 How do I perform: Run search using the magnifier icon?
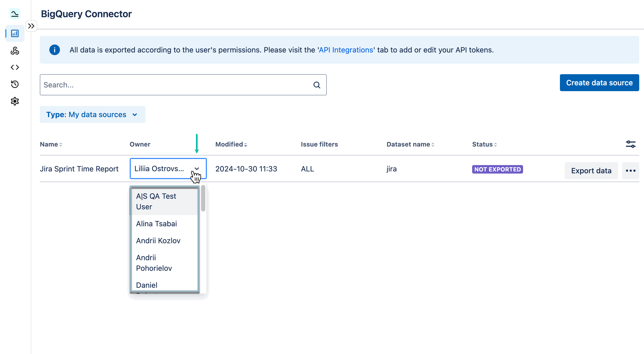coord(317,85)
